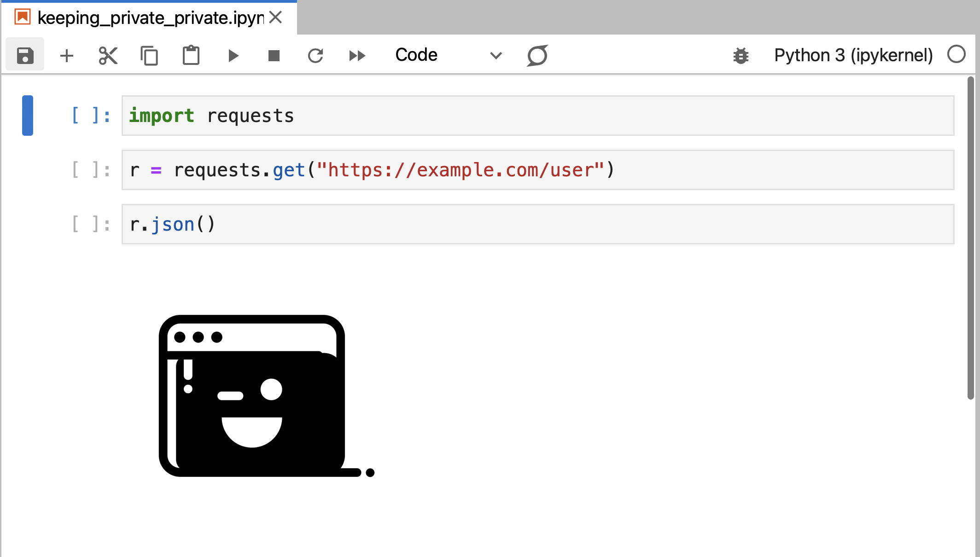This screenshot has width=980, height=557.
Task: Click the "https://example.com/user" string text
Action: 460,170
